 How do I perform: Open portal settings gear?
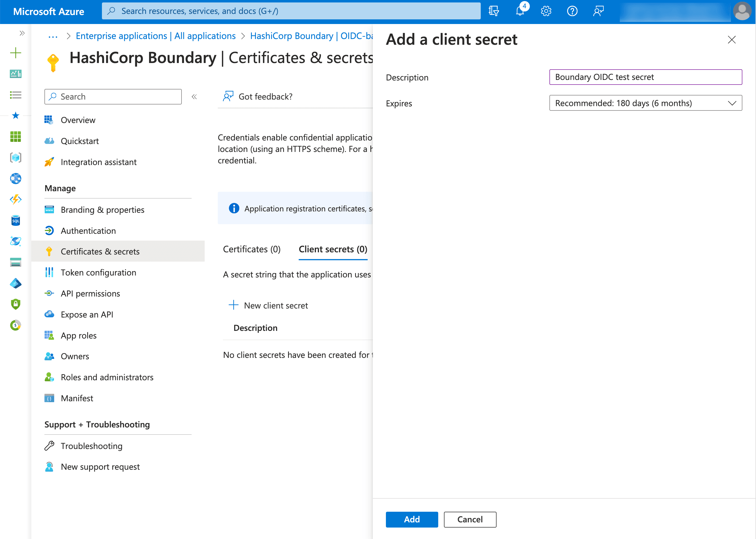click(x=546, y=11)
